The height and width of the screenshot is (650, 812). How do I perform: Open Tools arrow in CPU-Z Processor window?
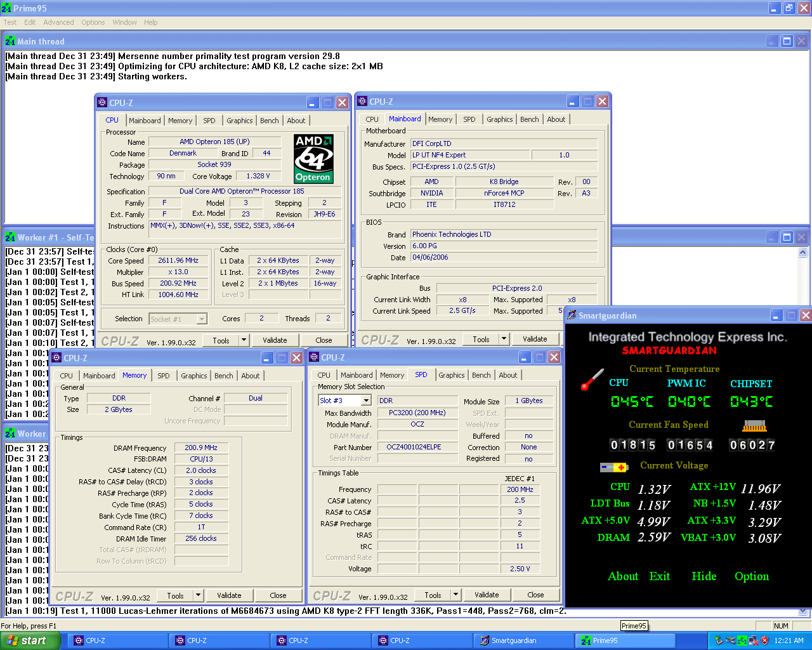point(244,340)
